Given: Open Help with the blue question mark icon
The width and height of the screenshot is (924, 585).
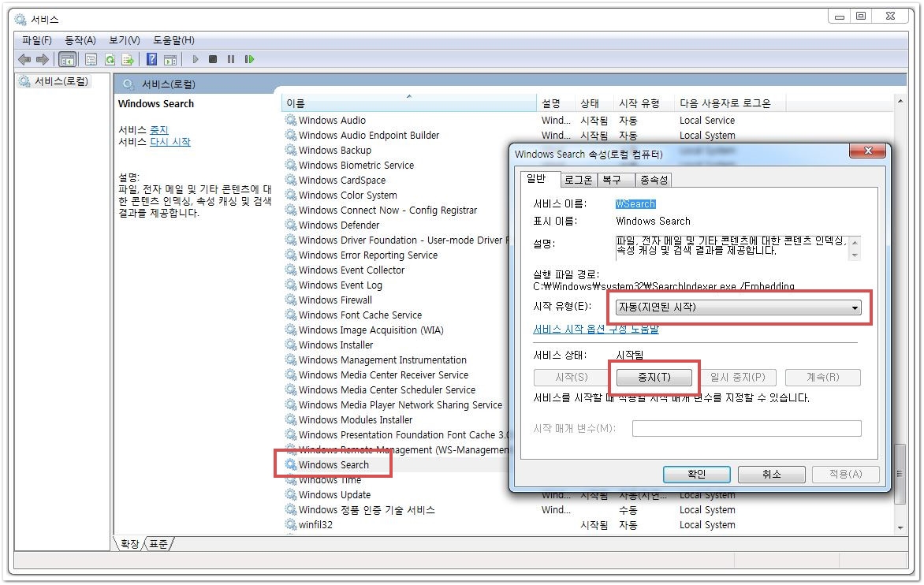Looking at the screenshot, I should tap(152, 59).
